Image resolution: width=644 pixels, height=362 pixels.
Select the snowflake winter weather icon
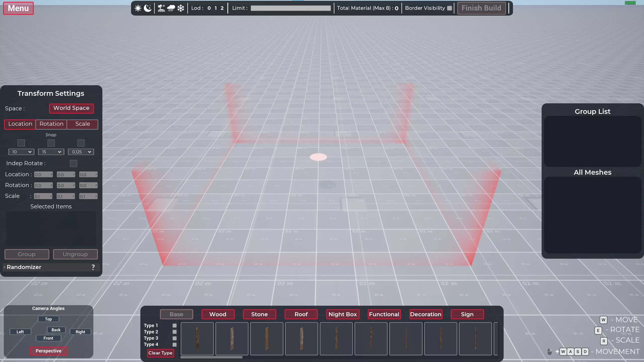tap(181, 8)
